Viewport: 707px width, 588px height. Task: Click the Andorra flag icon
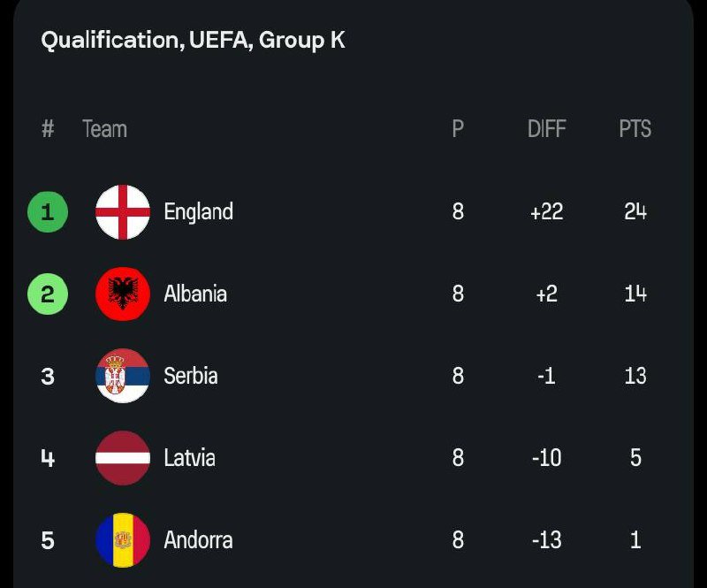pyautogui.click(x=123, y=539)
